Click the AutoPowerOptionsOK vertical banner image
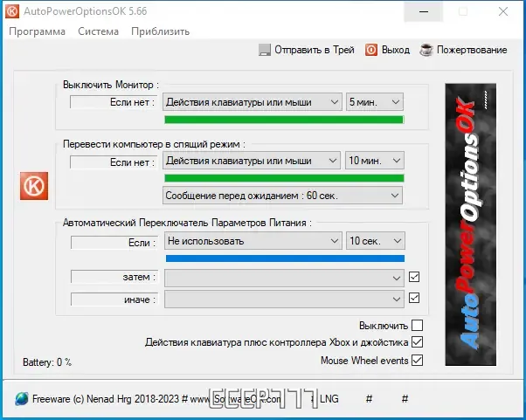Image resolution: width=526 pixels, height=420 pixels. click(x=470, y=224)
